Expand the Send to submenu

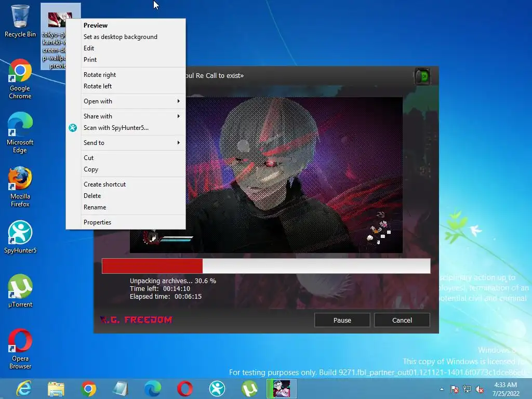[x=126, y=143]
